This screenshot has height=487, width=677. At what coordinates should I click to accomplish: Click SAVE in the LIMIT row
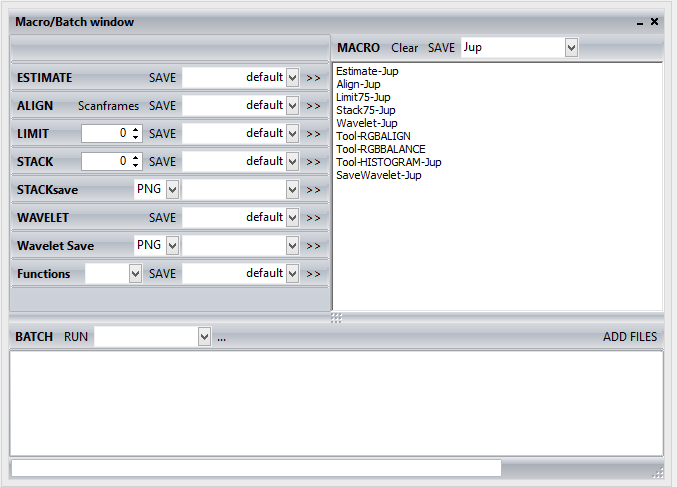(162, 134)
